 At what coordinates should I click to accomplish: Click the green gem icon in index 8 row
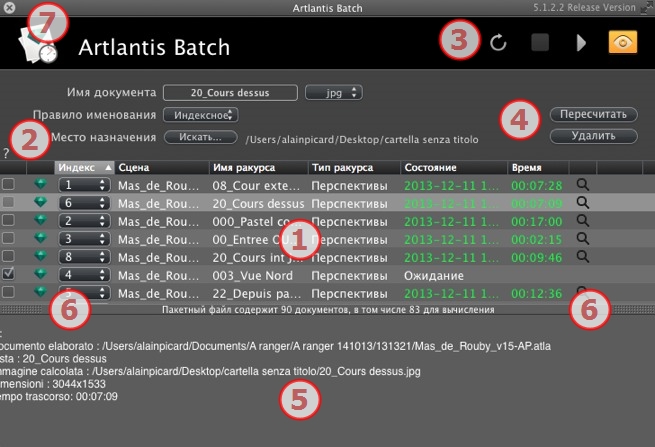click(41, 256)
